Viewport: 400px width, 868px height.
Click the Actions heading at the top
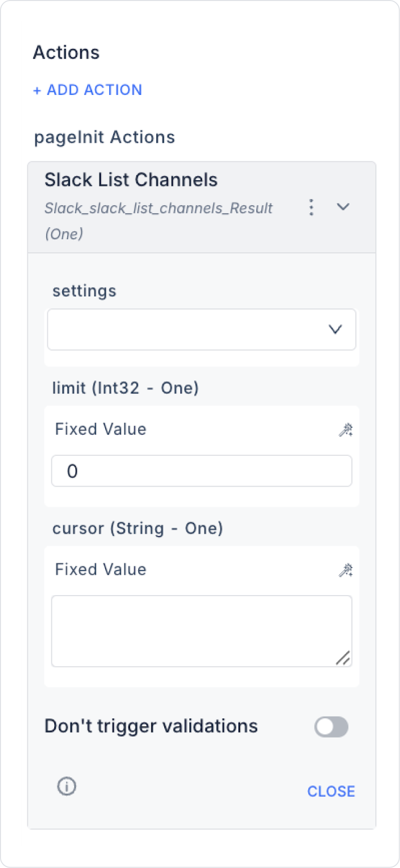click(x=67, y=53)
